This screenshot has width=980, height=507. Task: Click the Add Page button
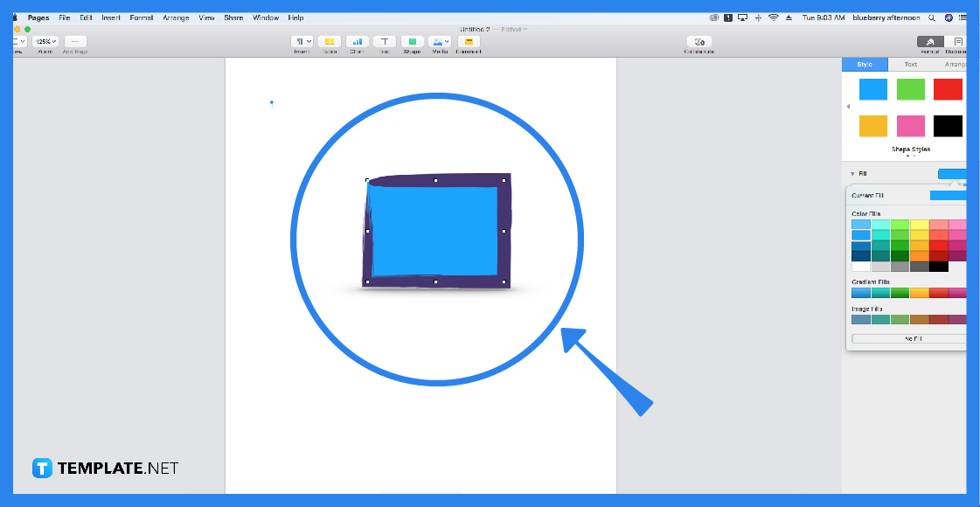pyautogui.click(x=75, y=42)
